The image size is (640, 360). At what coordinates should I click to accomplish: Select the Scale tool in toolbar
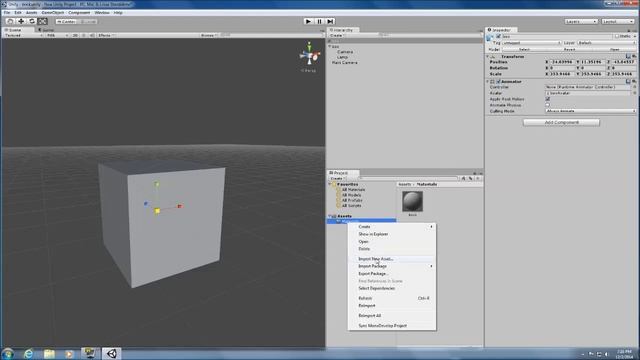[x=42, y=21]
